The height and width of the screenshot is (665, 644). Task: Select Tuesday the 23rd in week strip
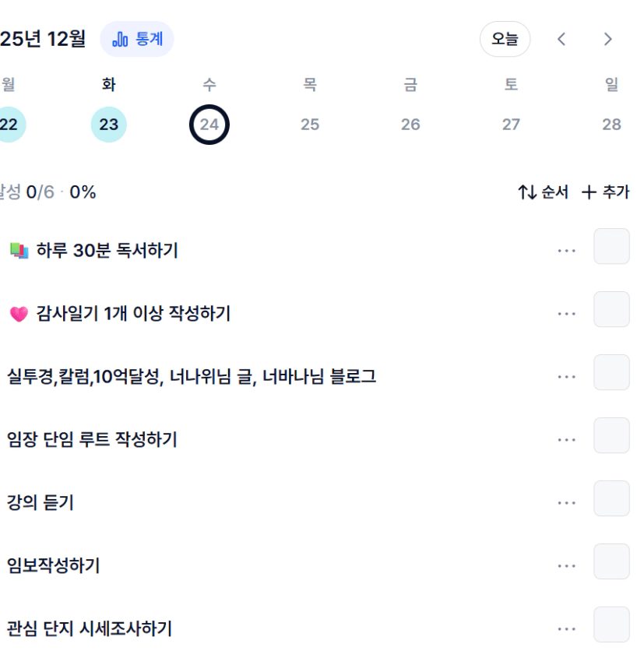(x=109, y=125)
